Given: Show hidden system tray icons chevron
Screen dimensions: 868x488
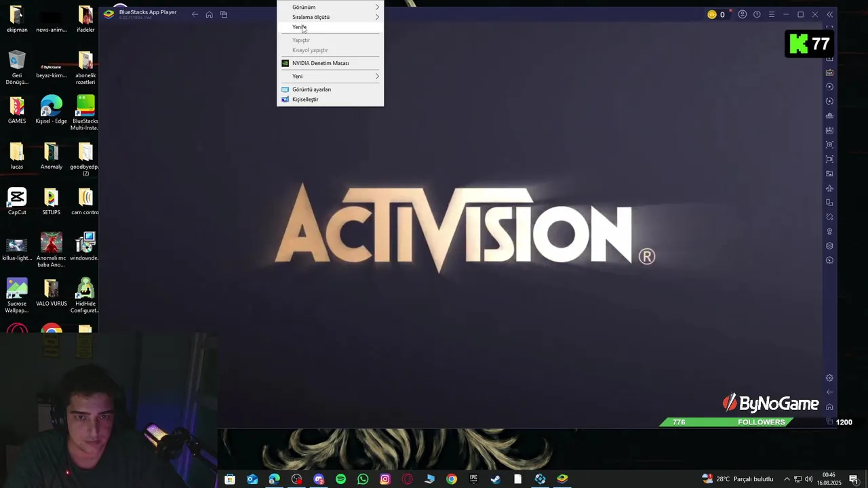Looking at the screenshot, I should pos(787,479).
